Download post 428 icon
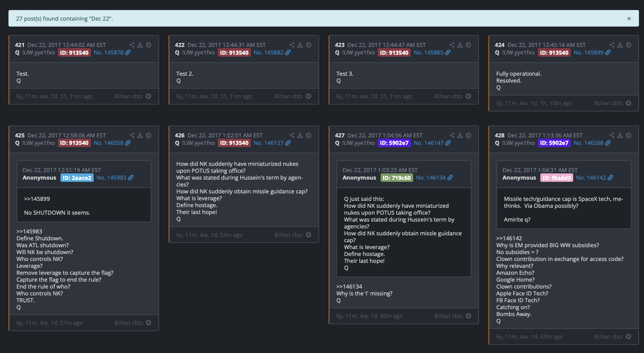The image size is (644, 353). pos(620,136)
